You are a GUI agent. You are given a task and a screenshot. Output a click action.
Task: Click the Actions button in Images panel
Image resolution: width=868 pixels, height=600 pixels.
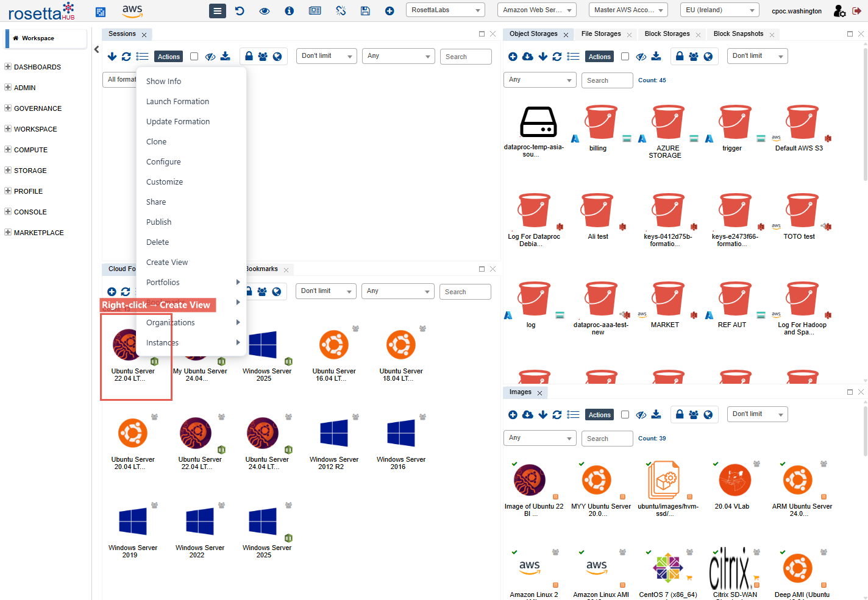pyautogui.click(x=599, y=415)
